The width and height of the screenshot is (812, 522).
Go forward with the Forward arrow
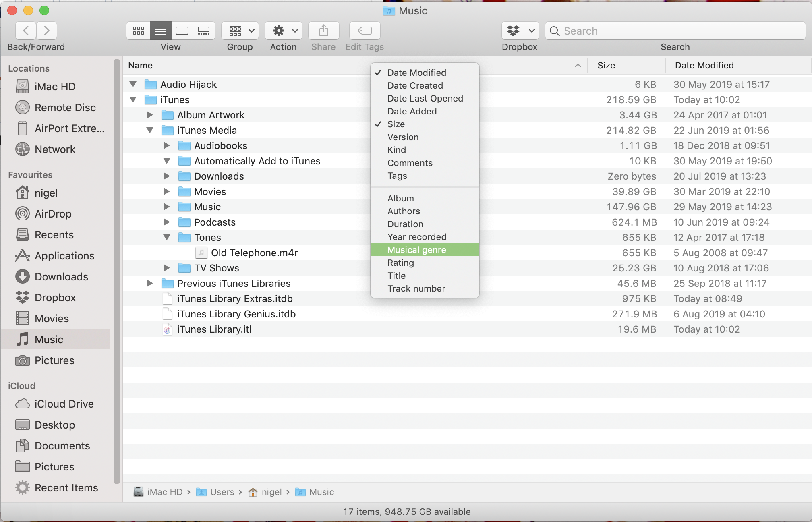(47, 31)
